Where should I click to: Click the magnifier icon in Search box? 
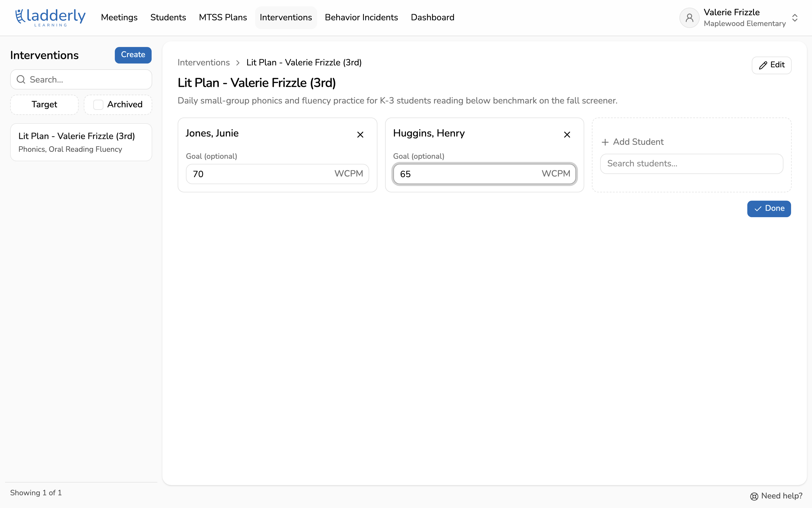click(21, 80)
